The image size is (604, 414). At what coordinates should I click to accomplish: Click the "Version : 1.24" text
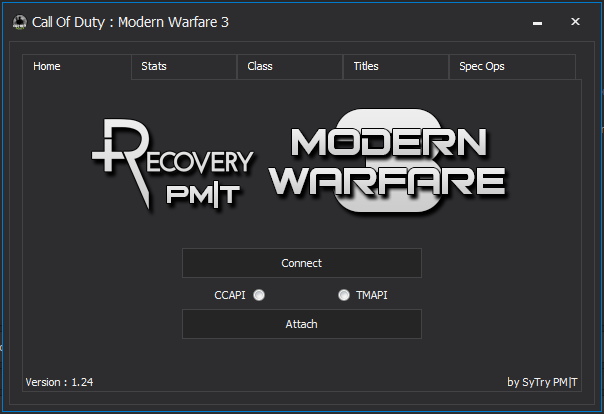(x=59, y=382)
